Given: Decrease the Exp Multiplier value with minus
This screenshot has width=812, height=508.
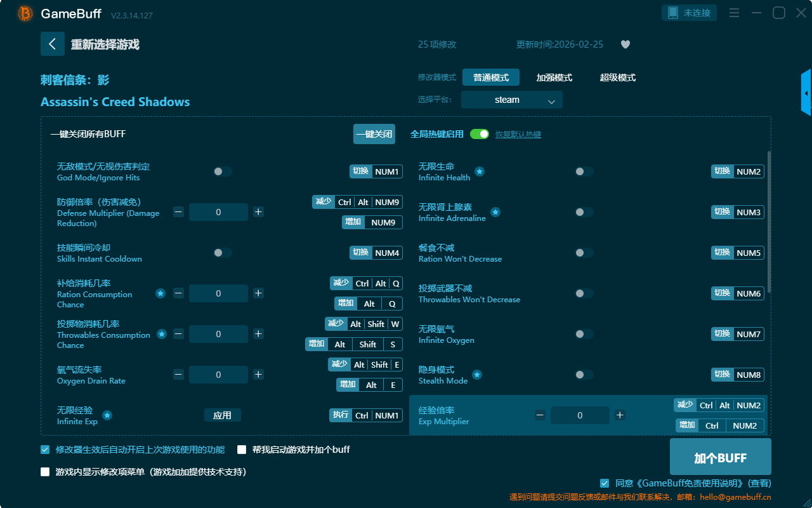Looking at the screenshot, I should point(540,415).
